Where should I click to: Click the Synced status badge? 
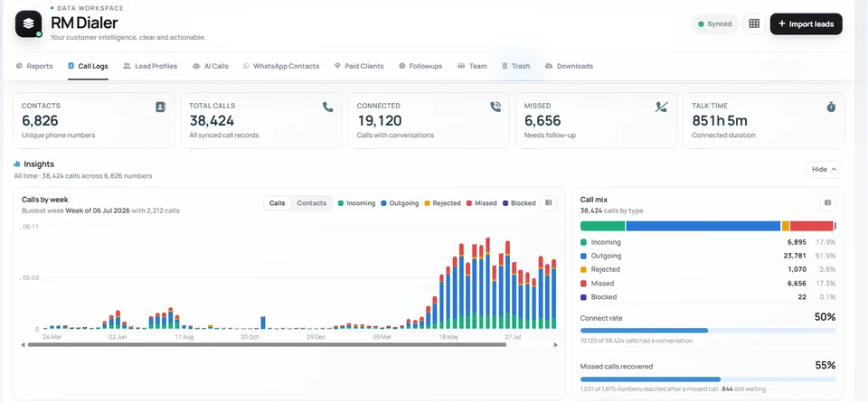point(714,23)
